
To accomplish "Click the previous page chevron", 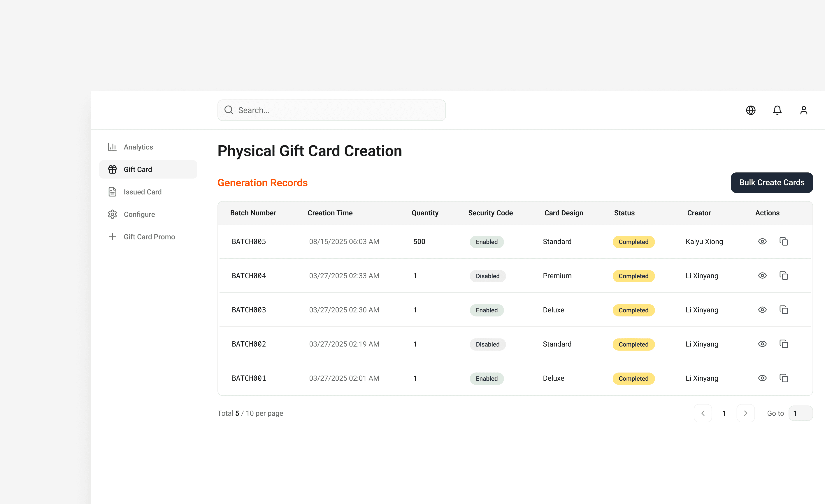I will coord(703,413).
